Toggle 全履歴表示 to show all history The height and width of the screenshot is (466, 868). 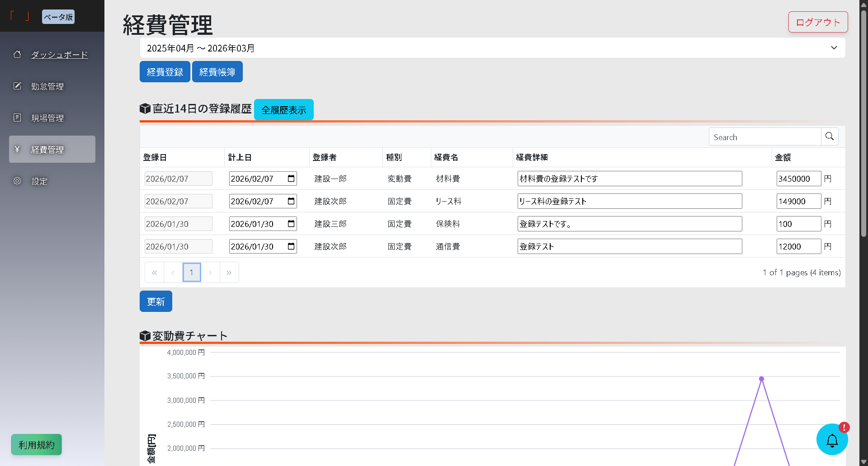click(283, 109)
